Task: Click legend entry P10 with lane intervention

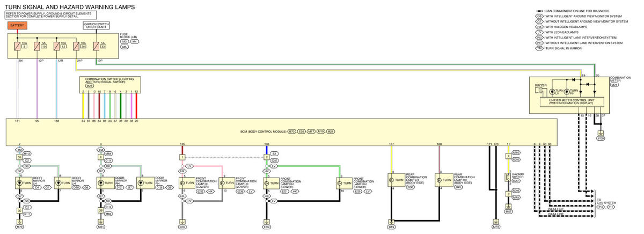Action: 576,38
